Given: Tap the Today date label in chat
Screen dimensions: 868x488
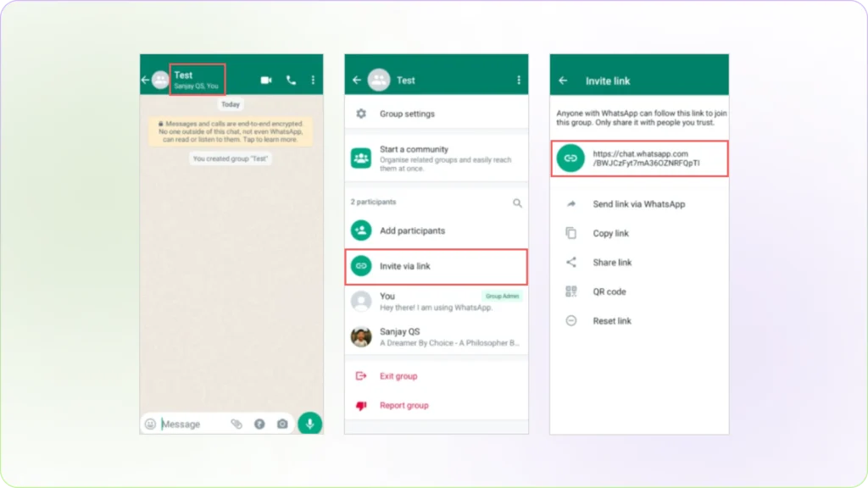Looking at the screenshot, I should (x=231, y=104).
